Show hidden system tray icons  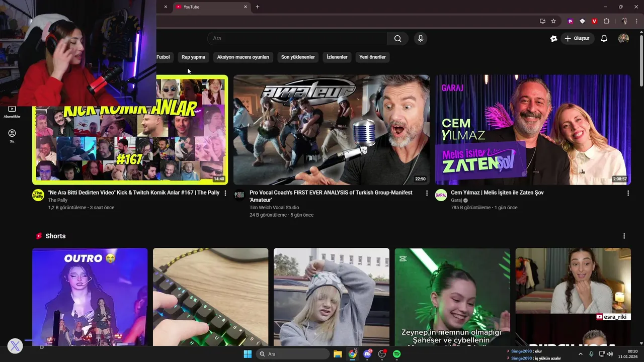coord(580,354)
